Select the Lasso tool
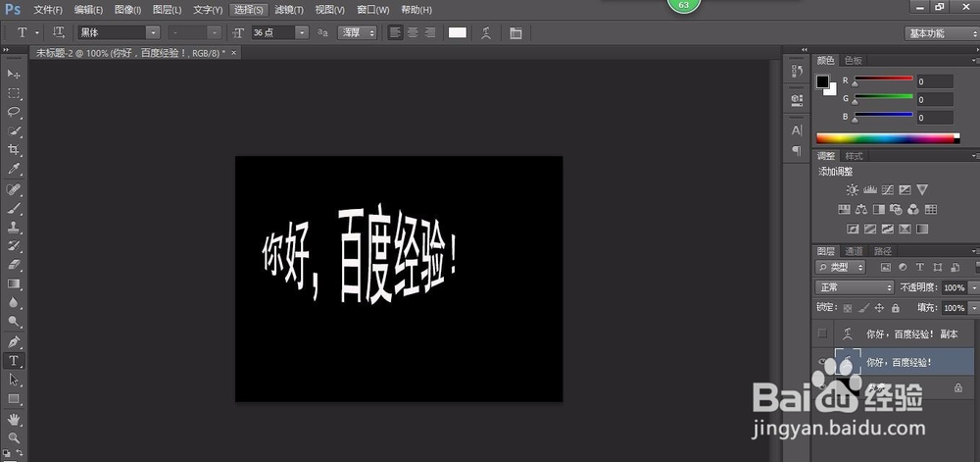The width and height of the screenshot is (980, 462). click(x=14, y=112)
